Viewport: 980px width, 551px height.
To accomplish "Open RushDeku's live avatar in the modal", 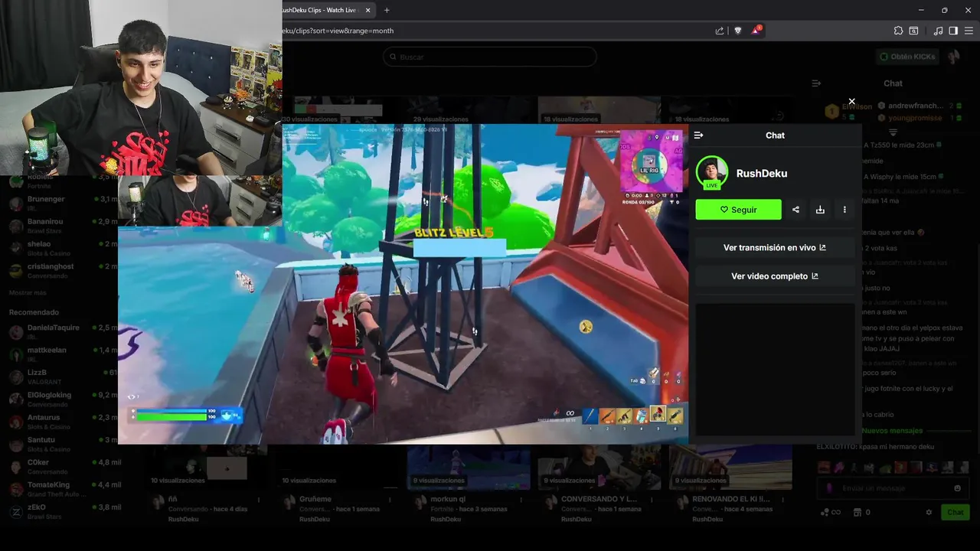I will click(x=711, y=173).
